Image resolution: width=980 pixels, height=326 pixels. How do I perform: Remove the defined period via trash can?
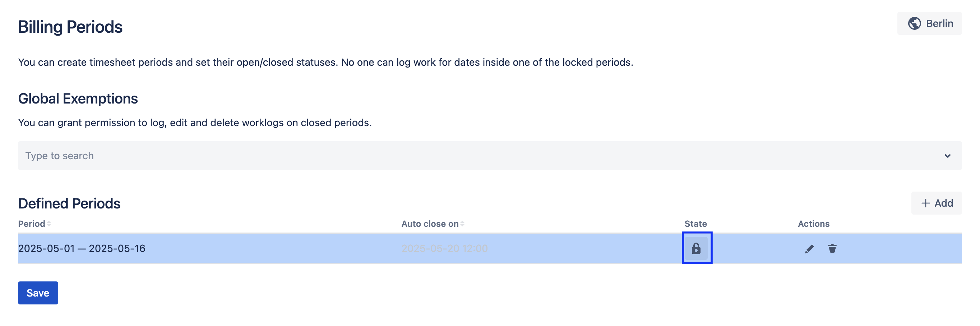click(x=832, y=248)
